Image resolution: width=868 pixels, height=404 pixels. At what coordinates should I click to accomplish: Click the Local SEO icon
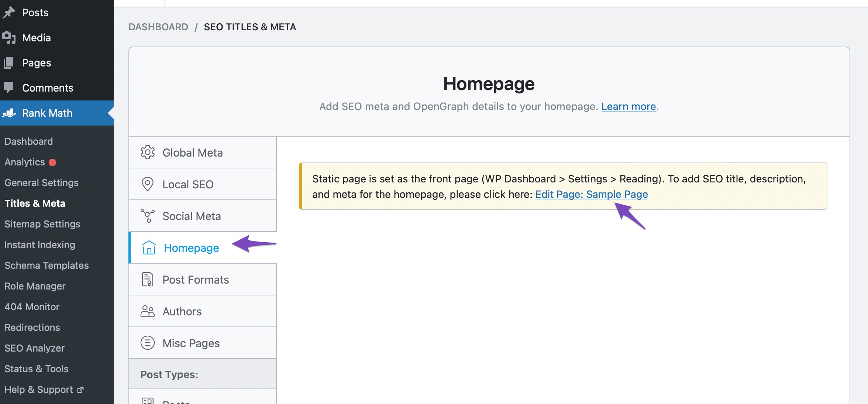coord(147,184)
